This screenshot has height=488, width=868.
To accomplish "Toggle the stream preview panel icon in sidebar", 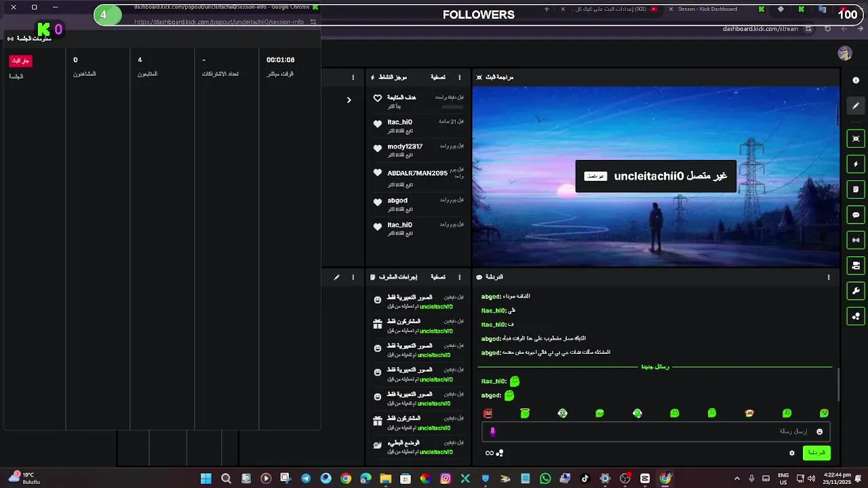I will pyautogui.click(x=856, y=138).
